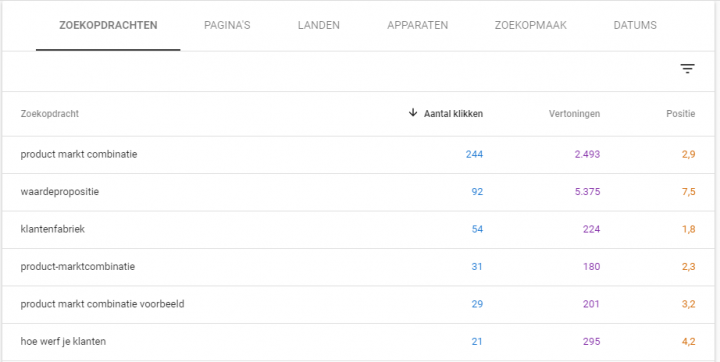
Task: Click position value 7,5
Action: pyautogui.click(x=688, y=192)
